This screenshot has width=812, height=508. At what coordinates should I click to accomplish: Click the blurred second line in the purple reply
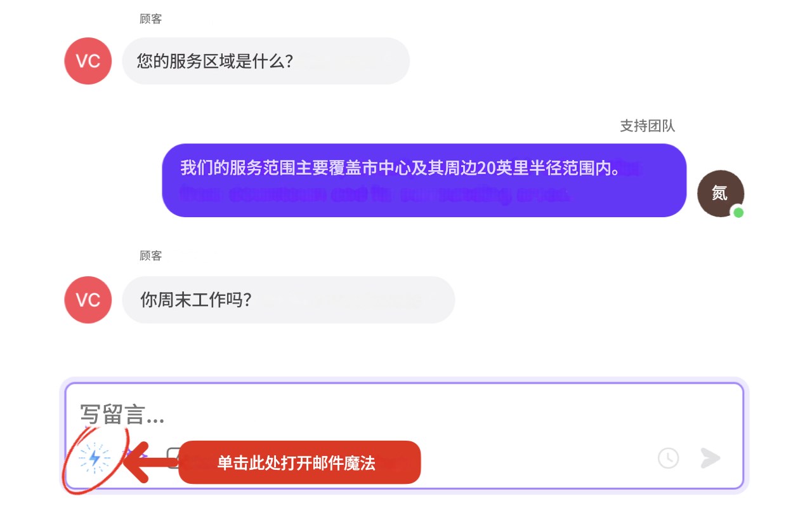(374, 194)
